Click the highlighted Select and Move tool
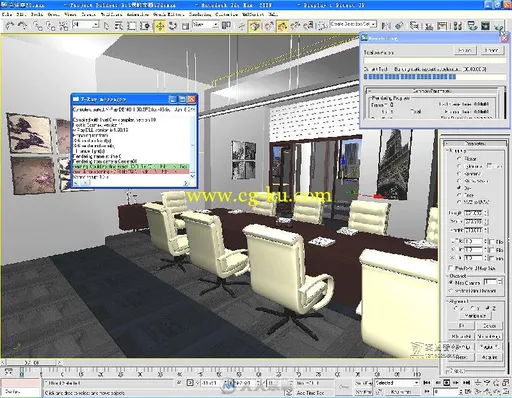512x398 pixels. (160, 26)
